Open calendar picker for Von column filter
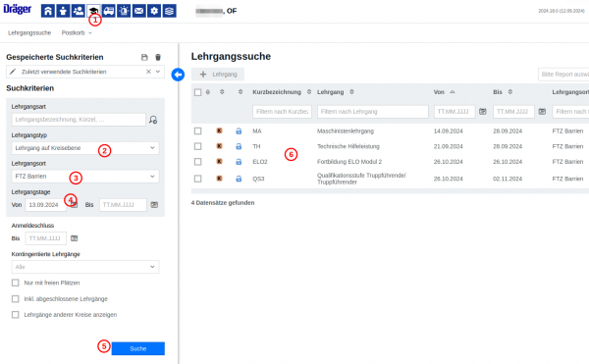Image resolution: width=589 pixels, height=364 pixels. [x=483, y=112]
